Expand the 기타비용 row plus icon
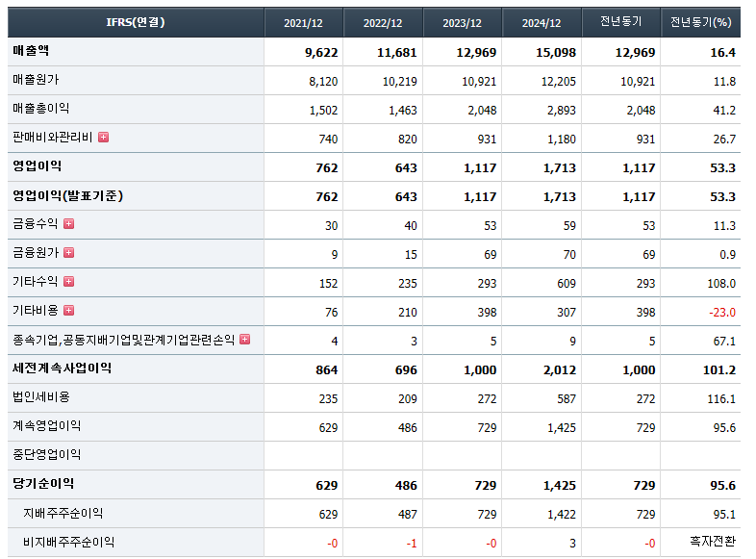This screenshot has width=756, height=559. coord(69,311)
